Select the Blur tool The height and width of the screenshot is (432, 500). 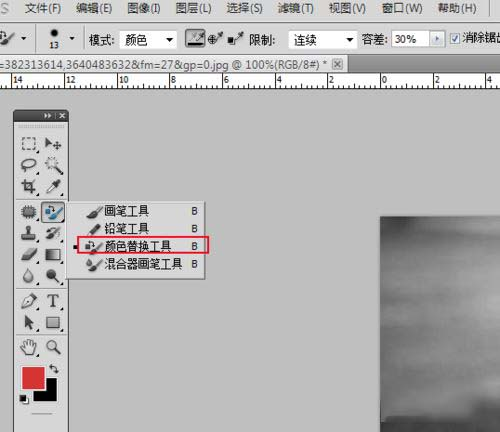pyautogui.click(x=29, y=276)
